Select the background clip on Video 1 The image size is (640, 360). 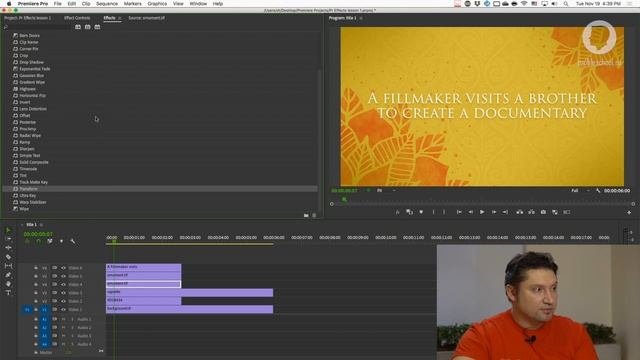189,309
